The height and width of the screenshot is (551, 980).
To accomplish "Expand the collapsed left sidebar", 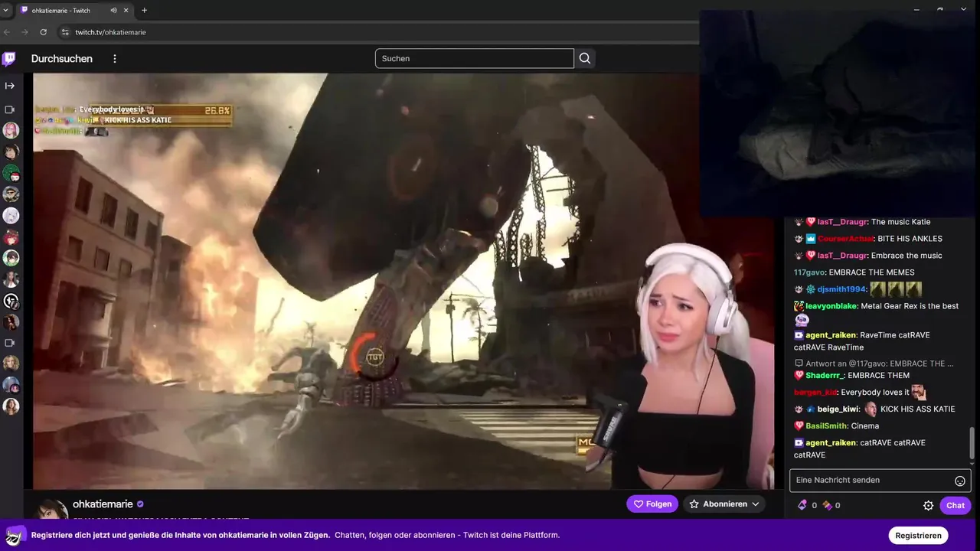I will 10,86.
